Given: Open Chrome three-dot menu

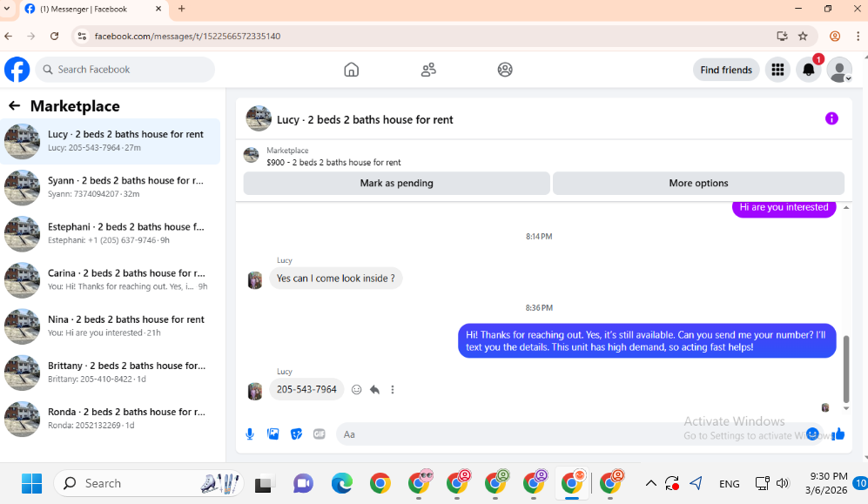Looking at the screenshot, I should click(x=858, y=36).
